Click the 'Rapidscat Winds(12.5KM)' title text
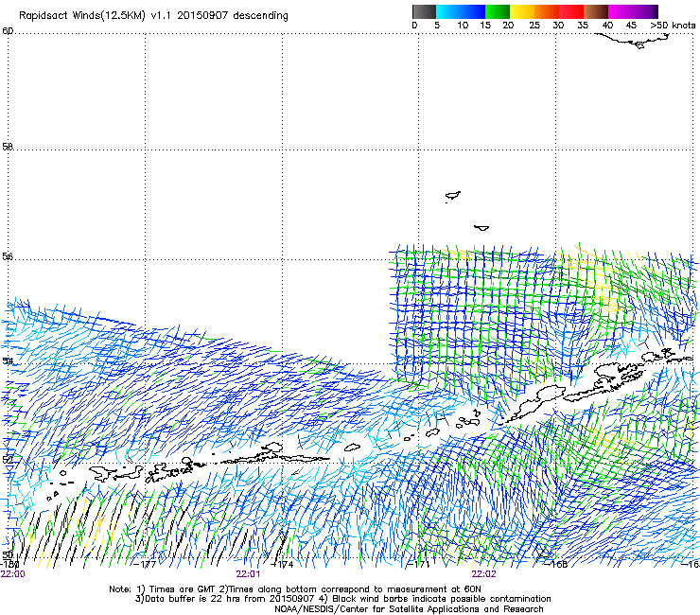The height and width of the screenshot is (615, 700). (x=81, y=16)
